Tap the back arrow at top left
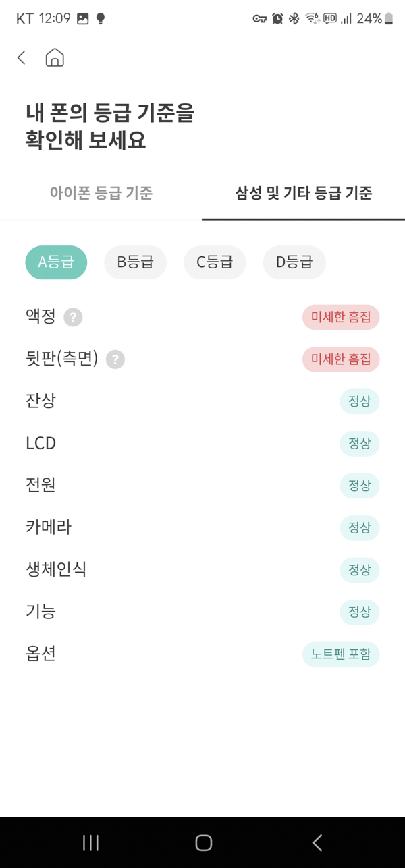 (20, 57)
